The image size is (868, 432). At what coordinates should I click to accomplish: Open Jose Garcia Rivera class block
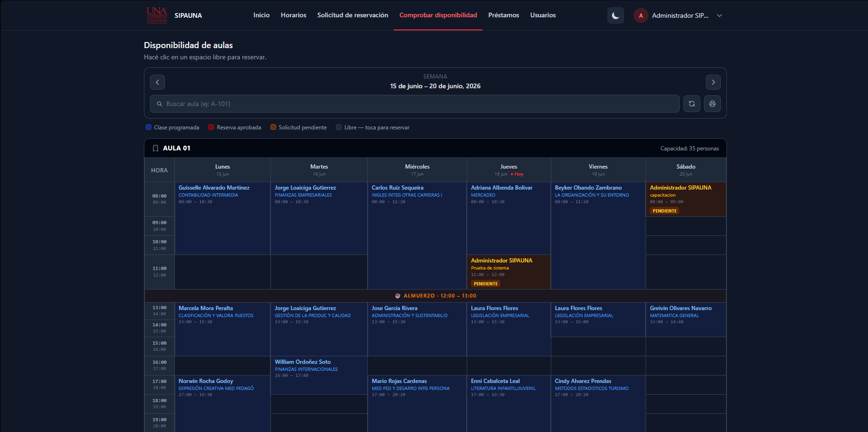[x=417, y=329]
